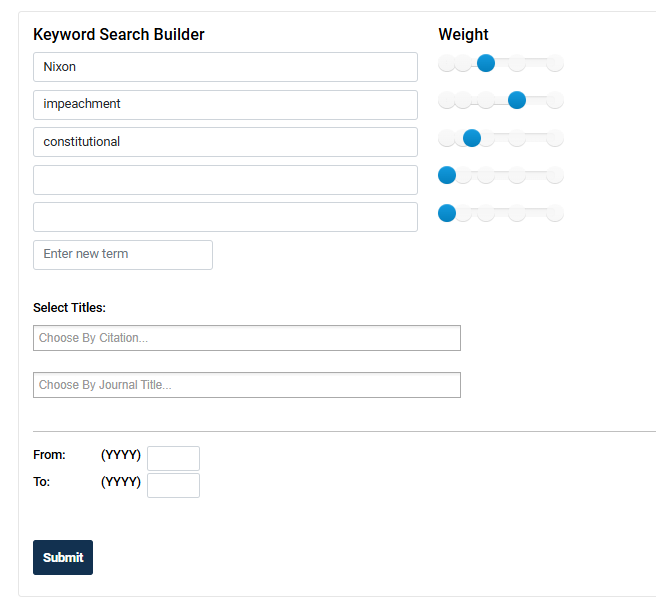The height and width of the screenshot is (611, 656).
Task: Open the Choose By Citation dropdown
Action: tap(247, 338)
